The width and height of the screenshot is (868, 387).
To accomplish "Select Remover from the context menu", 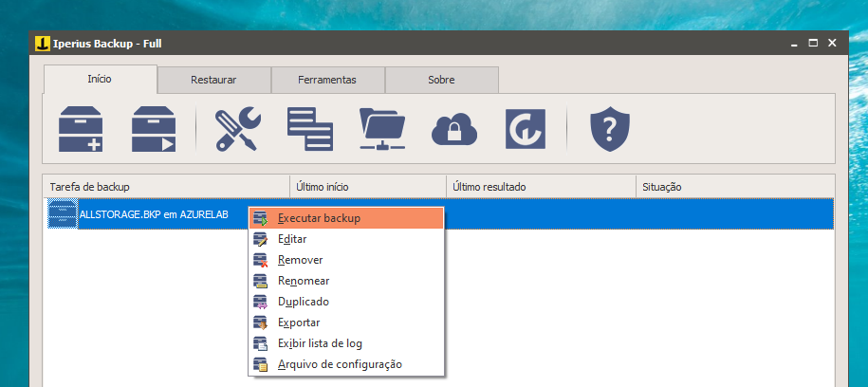I will coord(346,260).
